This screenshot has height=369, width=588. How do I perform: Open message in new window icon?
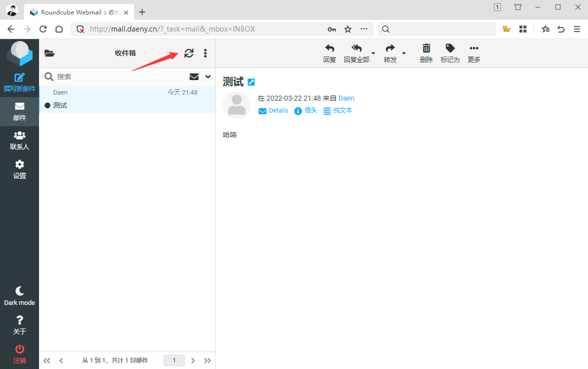click(x=251, y=82)
